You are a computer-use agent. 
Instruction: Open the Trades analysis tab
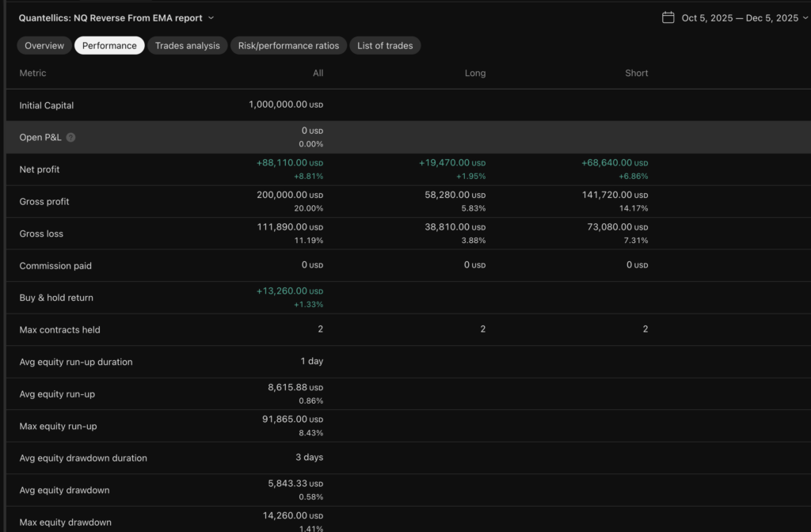point(187,46)
